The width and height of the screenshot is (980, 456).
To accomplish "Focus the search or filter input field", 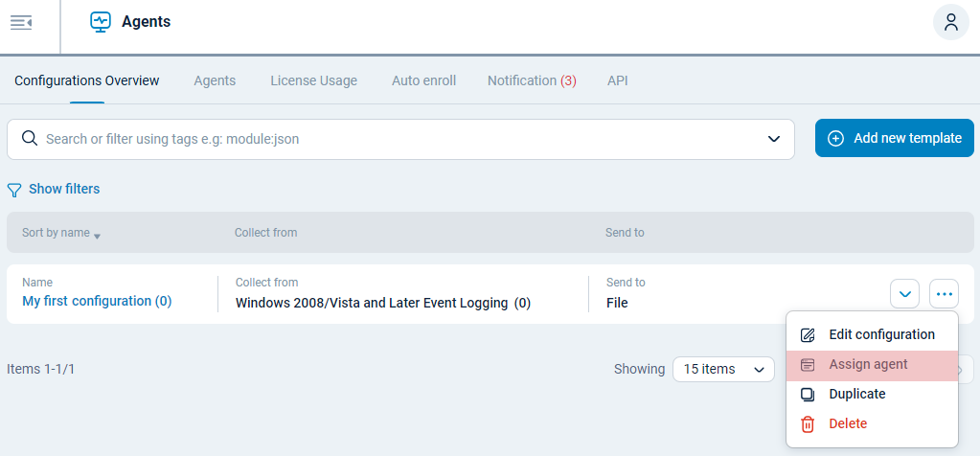I will (x=402, y=139).
